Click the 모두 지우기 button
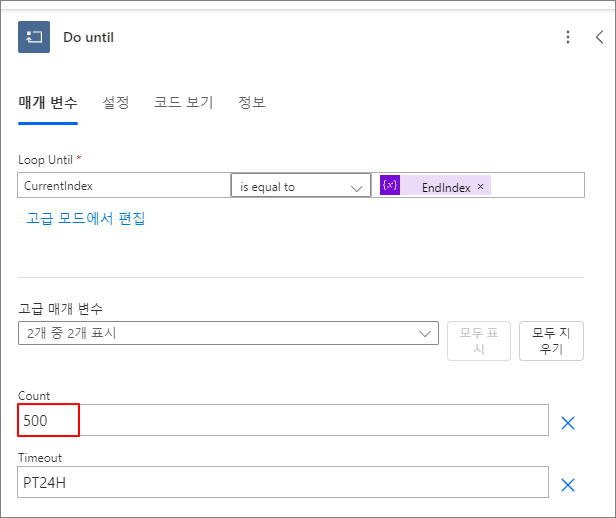The height and width of the screenshot is (518, 616). (551, 340)
